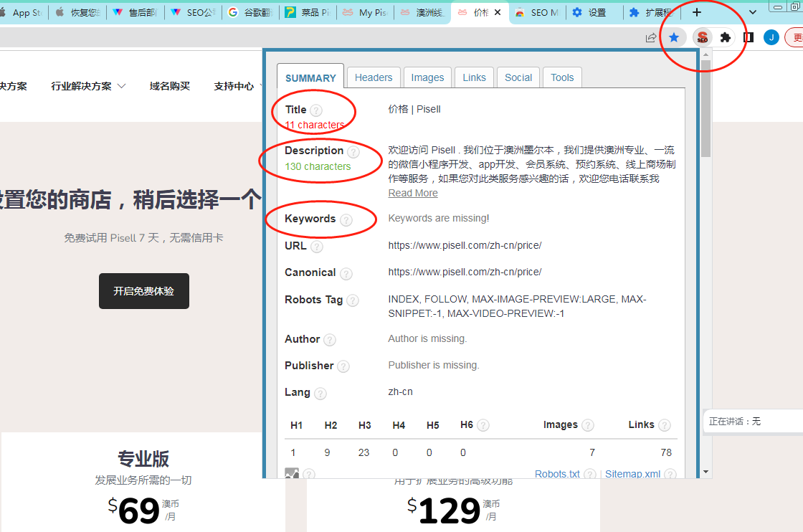Click help icon beside Author

click(x=330, y=339)
